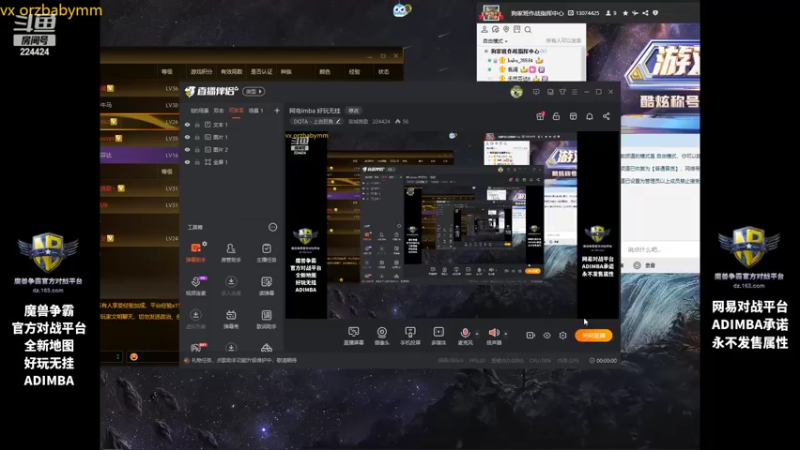
Task: Open the gift box icon with red badge
Action: coord(540,116)
